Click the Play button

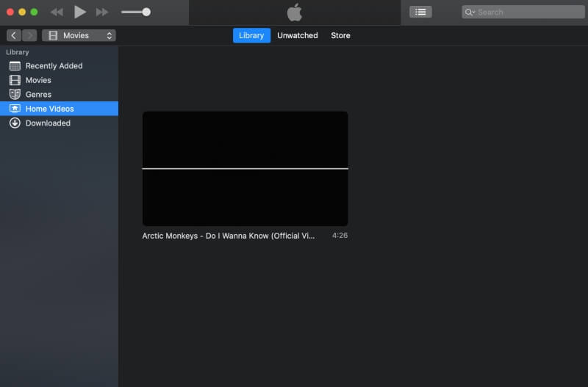coord(79,12)
